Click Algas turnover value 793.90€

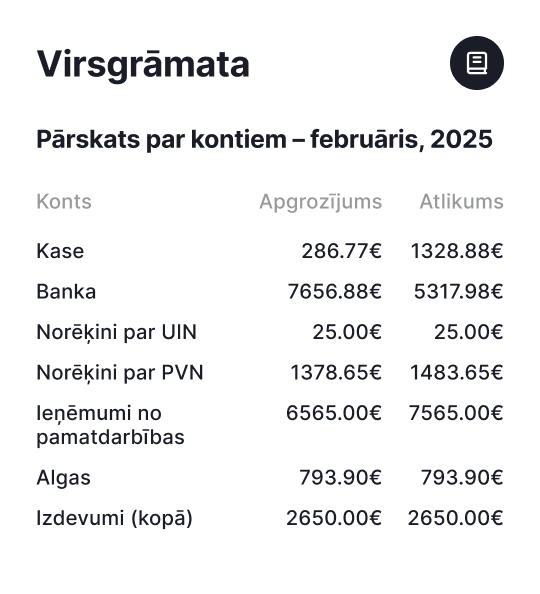[x=340, y=477]
